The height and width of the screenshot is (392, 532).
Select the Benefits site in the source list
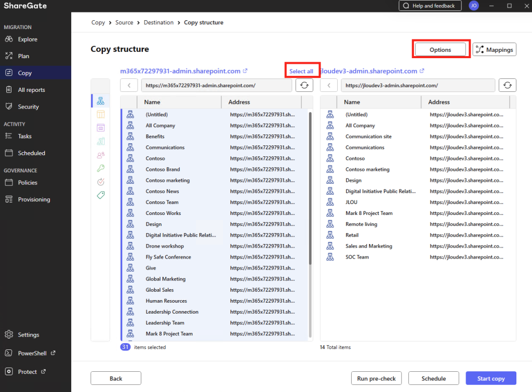tap(215, 137)
